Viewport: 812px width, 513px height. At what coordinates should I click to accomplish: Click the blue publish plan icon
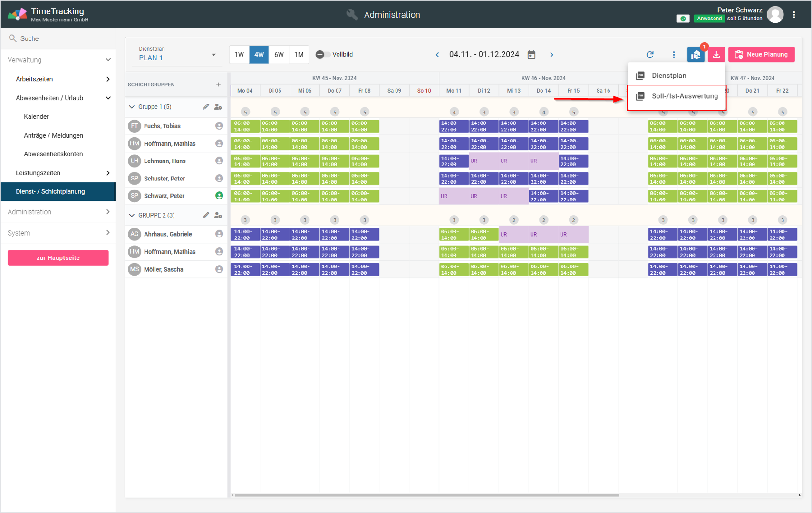tap(696, 55)
